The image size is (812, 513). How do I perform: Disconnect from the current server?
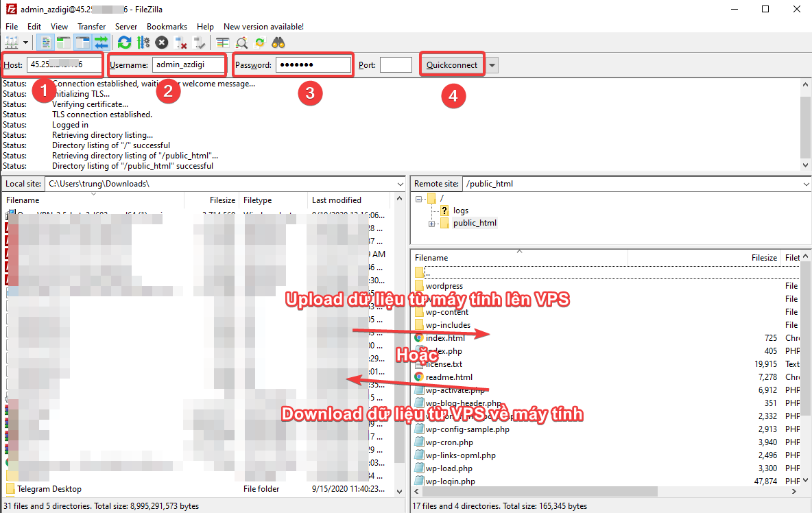click(x=181, y=43)
